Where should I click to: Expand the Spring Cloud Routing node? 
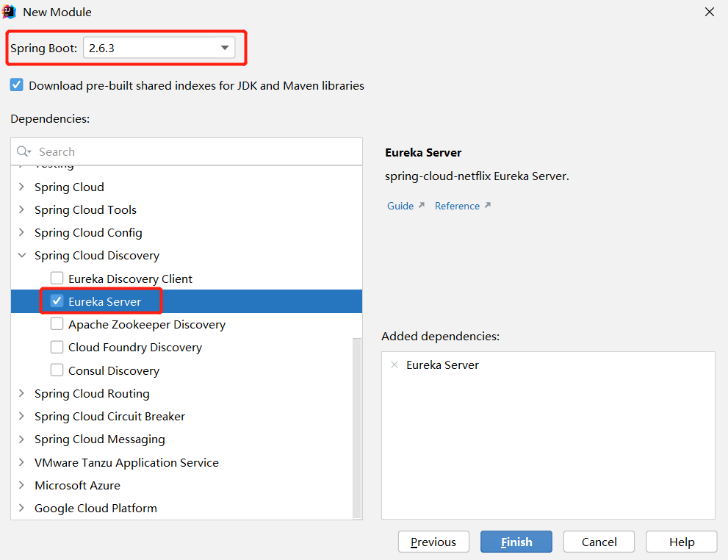coord(21,393)
